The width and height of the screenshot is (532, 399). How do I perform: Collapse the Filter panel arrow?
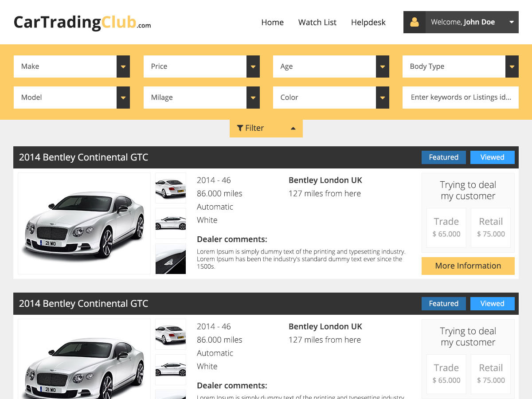(x=293, y=129)
